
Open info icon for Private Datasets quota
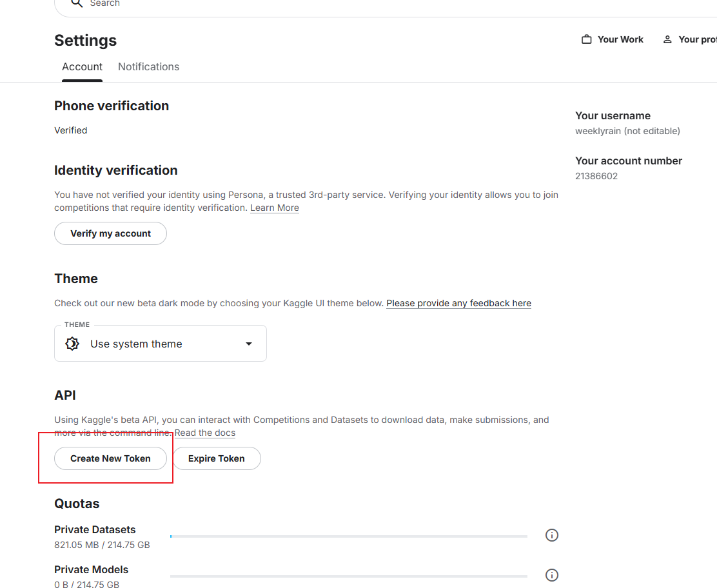pyautogui.click(x=552, y=535)
